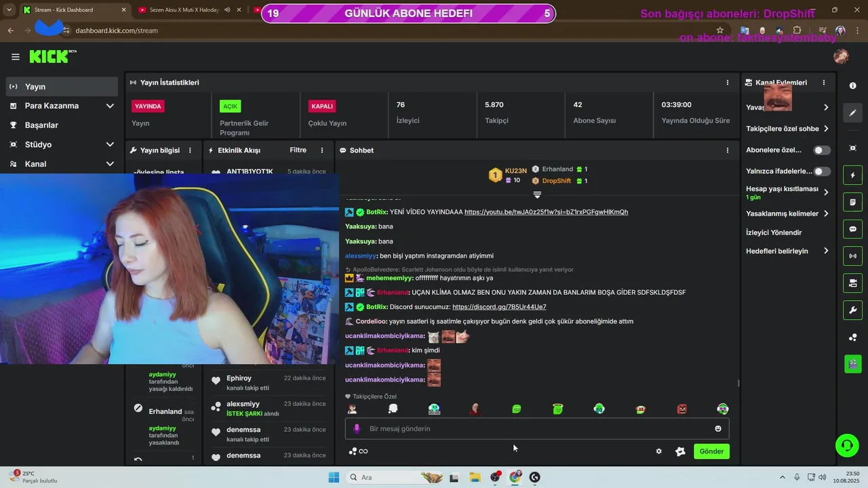Bookmark the page with the star icon
Viewport: 868px width, 488px height.
719,30
